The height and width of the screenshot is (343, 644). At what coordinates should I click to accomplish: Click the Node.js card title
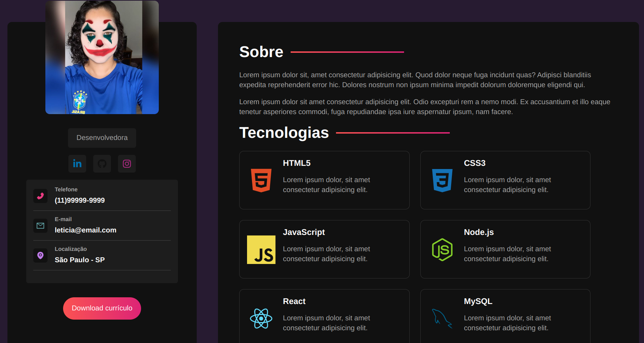point(479,232)
